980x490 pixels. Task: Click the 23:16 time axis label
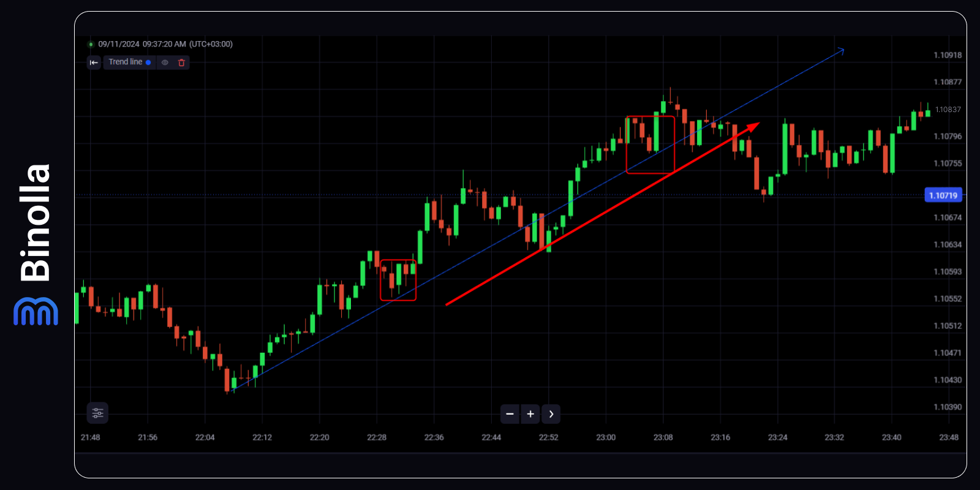point(720,437)
